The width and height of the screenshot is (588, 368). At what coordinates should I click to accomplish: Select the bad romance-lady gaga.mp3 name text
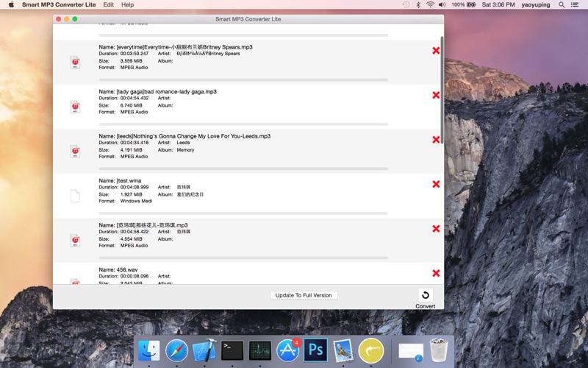[x=167, y=91]
